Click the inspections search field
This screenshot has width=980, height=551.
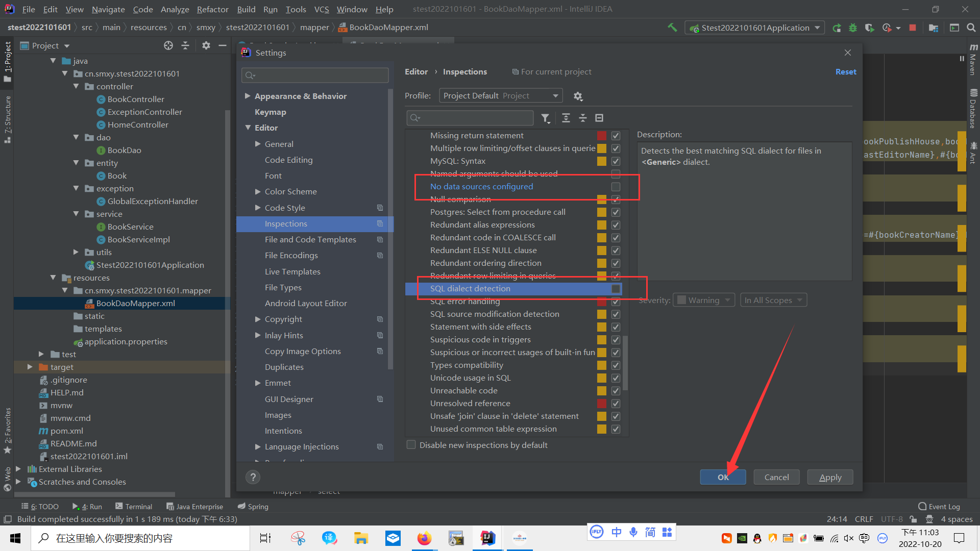click(x=472, y=118)
